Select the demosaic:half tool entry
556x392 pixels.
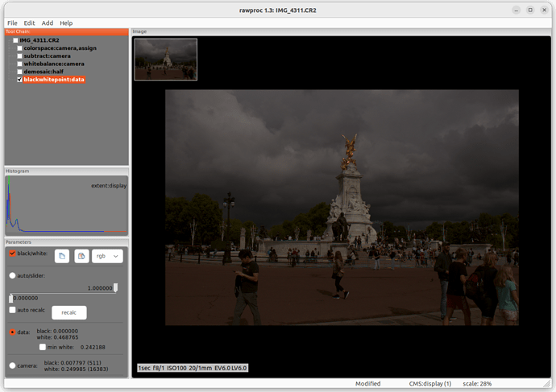(x=44, y=72)
